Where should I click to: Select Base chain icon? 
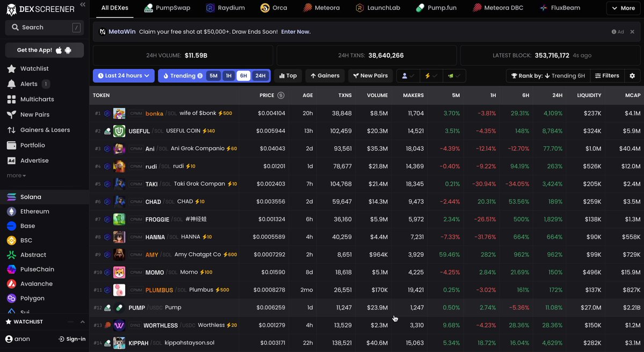11,226
